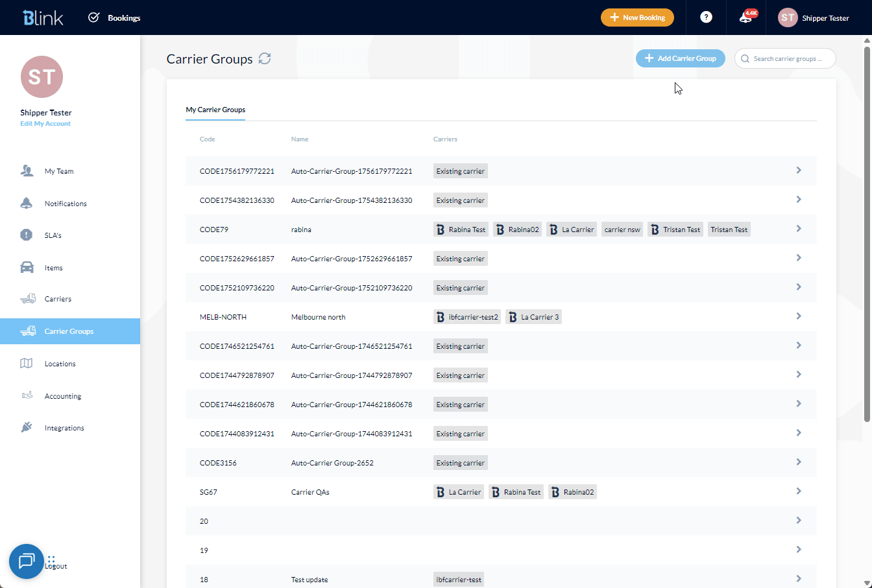Open the Locations map icon
The image size is (872, 588).
[27, 363]
